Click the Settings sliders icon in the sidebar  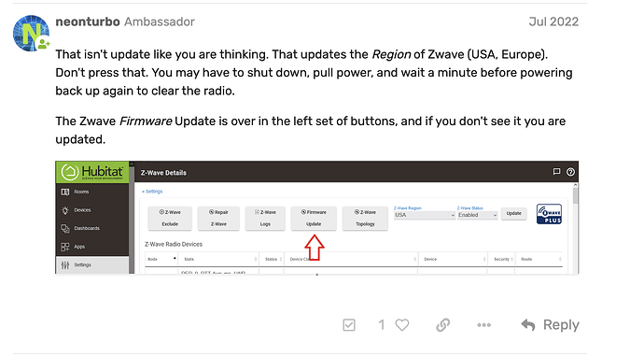[65, 265]
